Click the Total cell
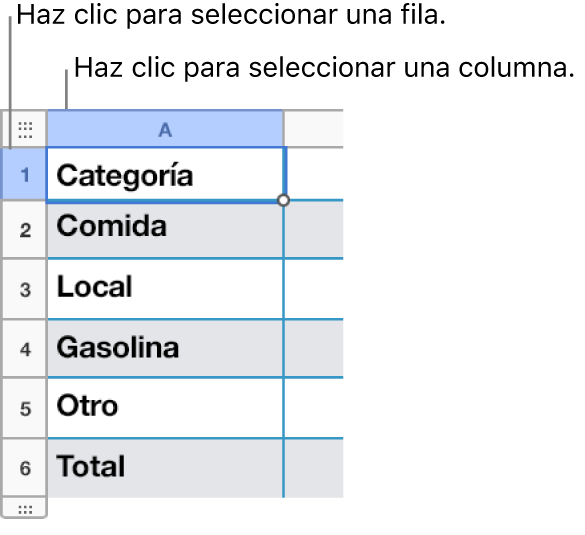585x535 pixels. (x=165, y=468)
